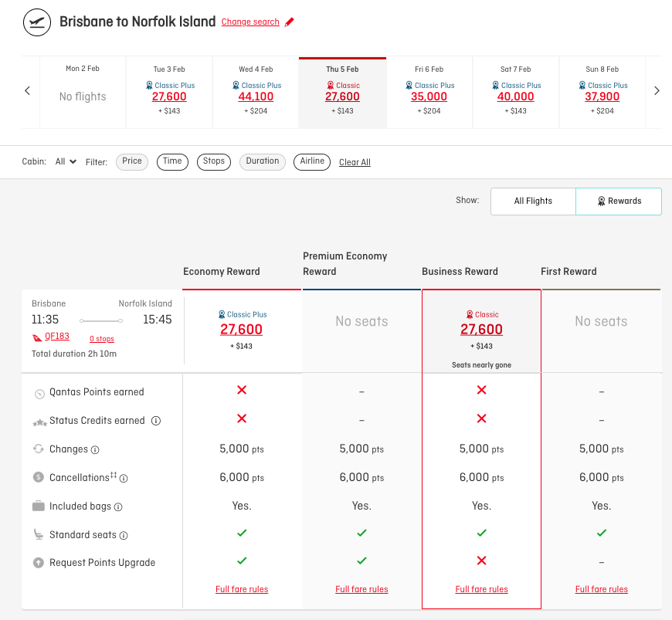Go to next dates with right arrow

coord(657,91)
